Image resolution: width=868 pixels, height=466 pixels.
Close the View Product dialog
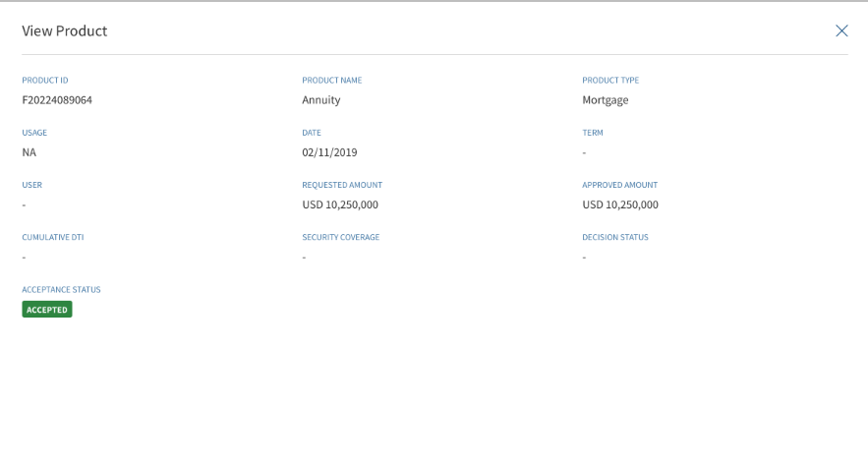coord(841,30)
